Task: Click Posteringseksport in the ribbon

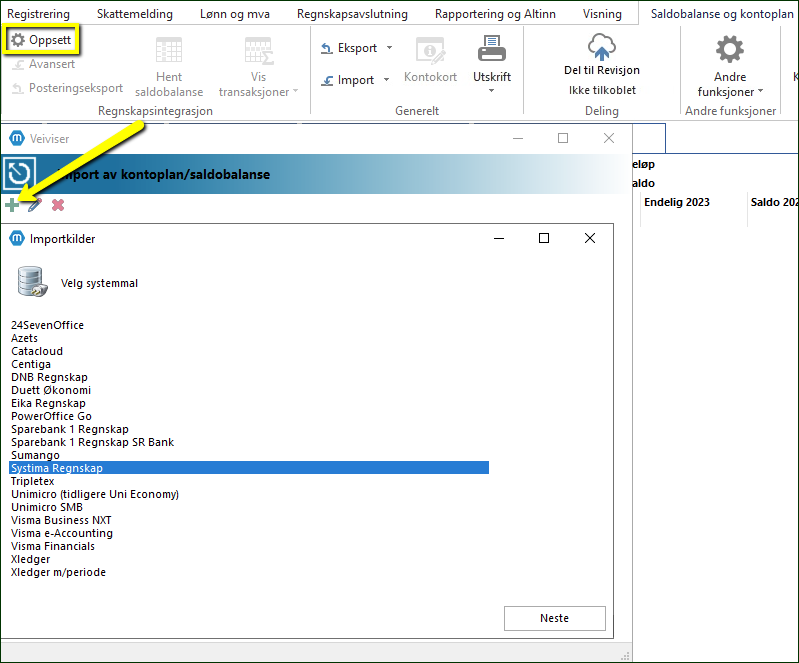Action: coord(67,88)
